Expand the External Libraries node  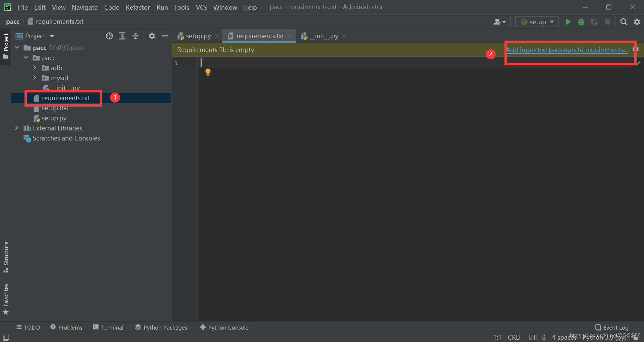pyautogui.click(x=16, y=128)
